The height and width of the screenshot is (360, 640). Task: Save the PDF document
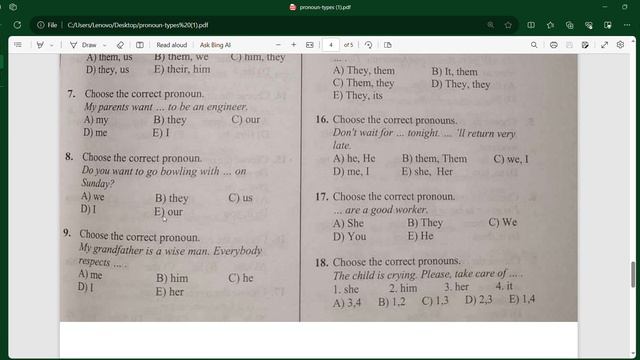pyautogui.click(x=569, y=45)
